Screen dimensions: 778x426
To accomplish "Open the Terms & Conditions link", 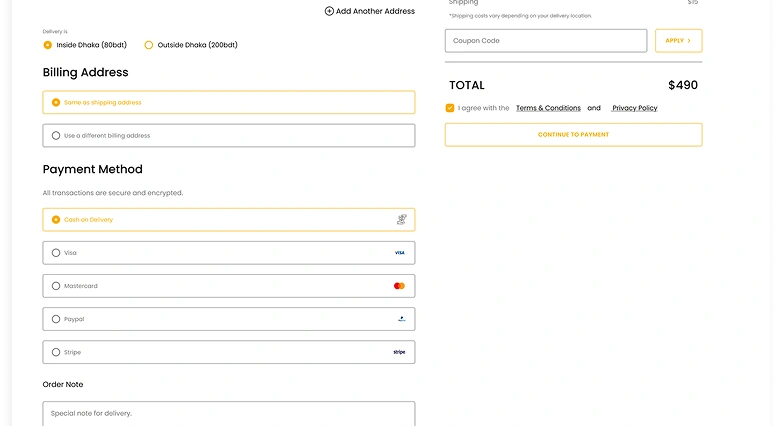I will tap(548, 108).
